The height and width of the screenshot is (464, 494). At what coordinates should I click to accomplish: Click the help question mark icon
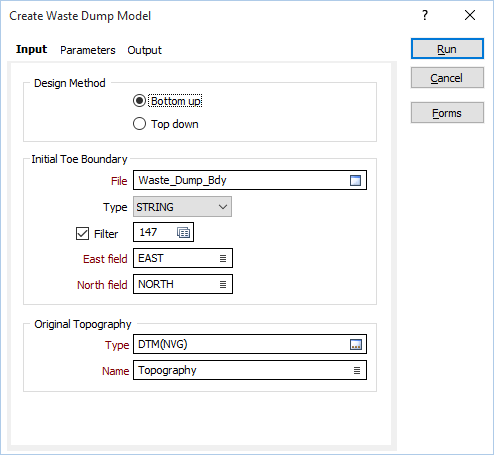coord(425,15)
